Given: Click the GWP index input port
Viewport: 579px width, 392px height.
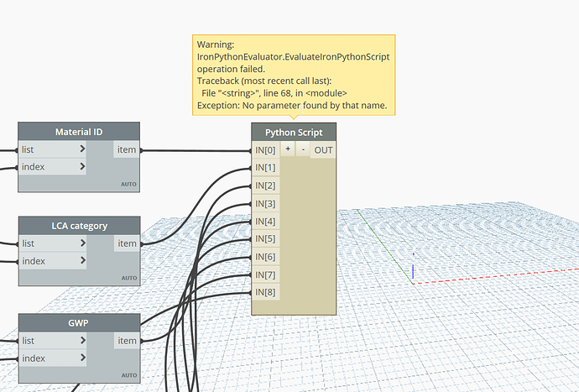Looking at the screenshot, I should click(53, 358).
